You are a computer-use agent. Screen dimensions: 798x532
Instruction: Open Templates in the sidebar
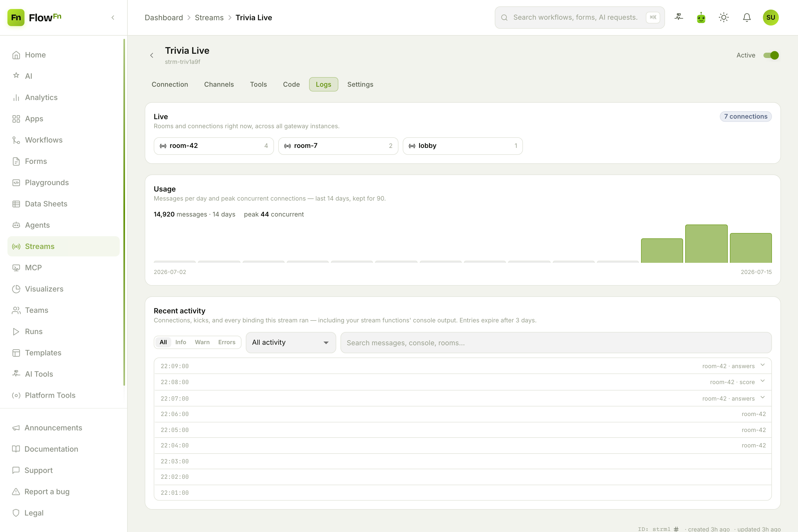(x=64, y=353)
